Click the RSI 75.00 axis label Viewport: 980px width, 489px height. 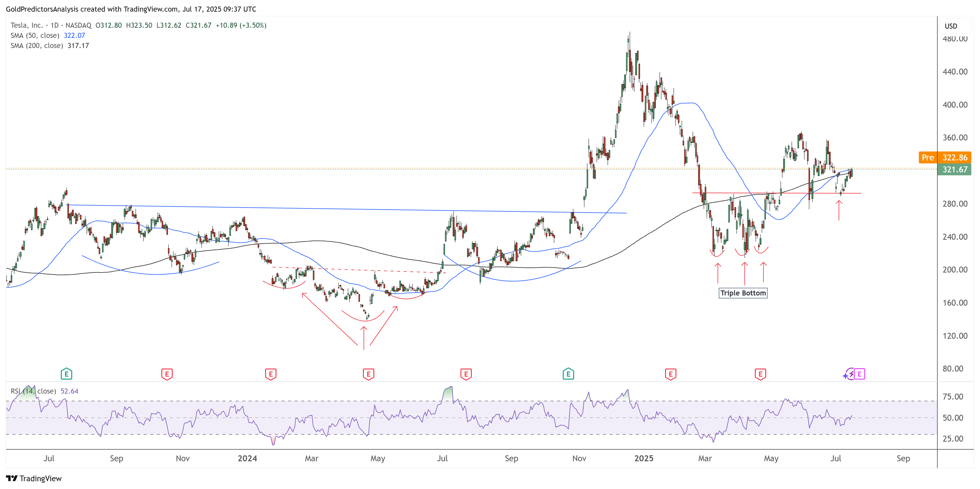953,397
